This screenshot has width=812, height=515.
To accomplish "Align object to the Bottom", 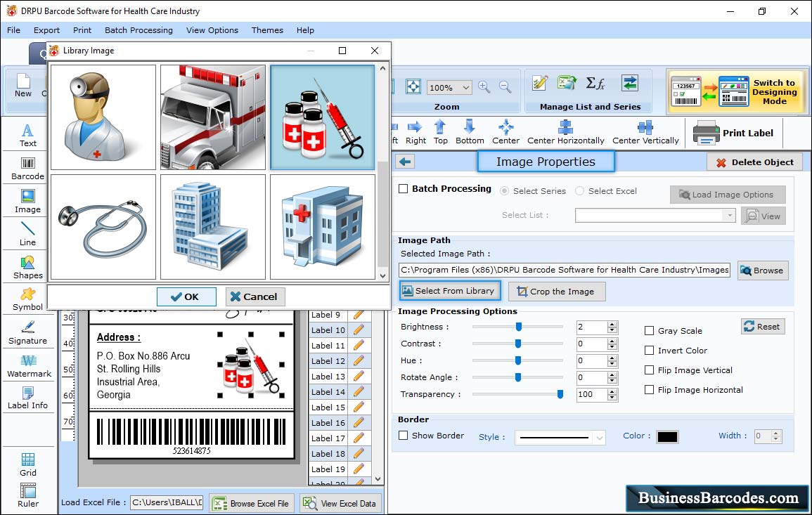I will click(x=469, y=133).
